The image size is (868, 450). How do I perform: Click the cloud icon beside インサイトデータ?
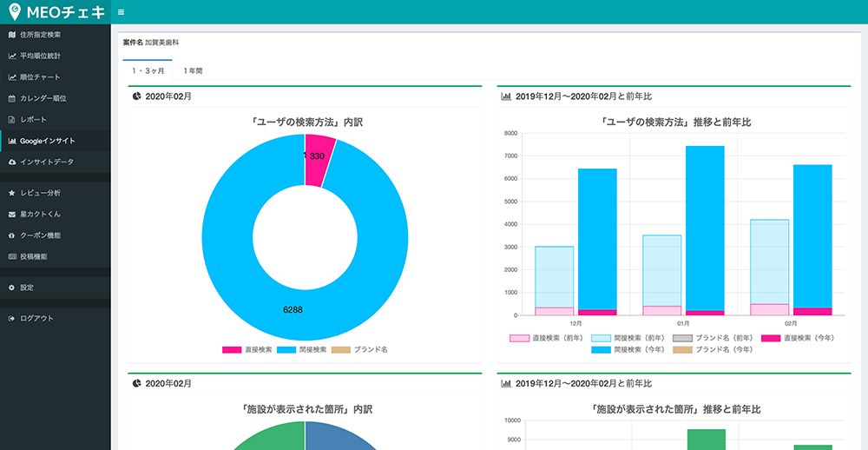11,162
